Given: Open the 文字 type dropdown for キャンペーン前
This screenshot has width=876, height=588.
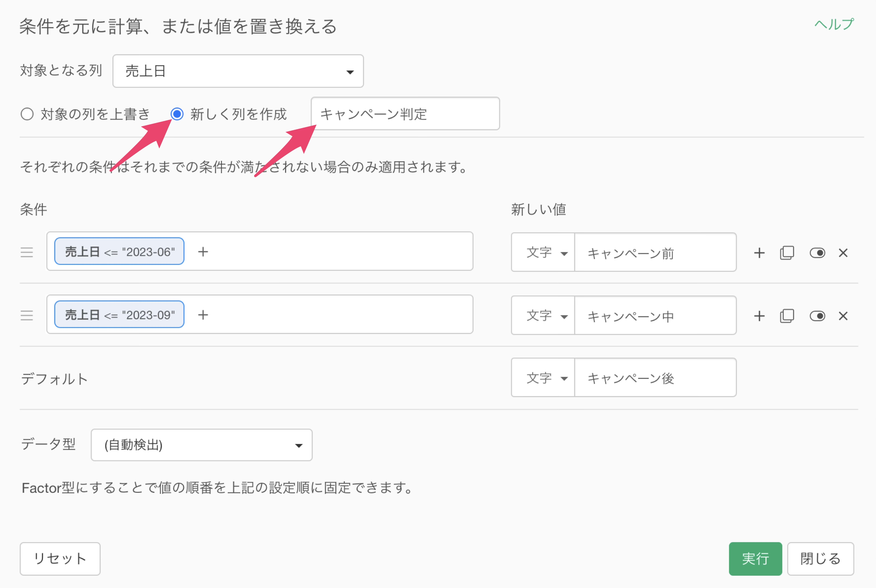Looking at the screenshot, I should click(x=543, y=252).
